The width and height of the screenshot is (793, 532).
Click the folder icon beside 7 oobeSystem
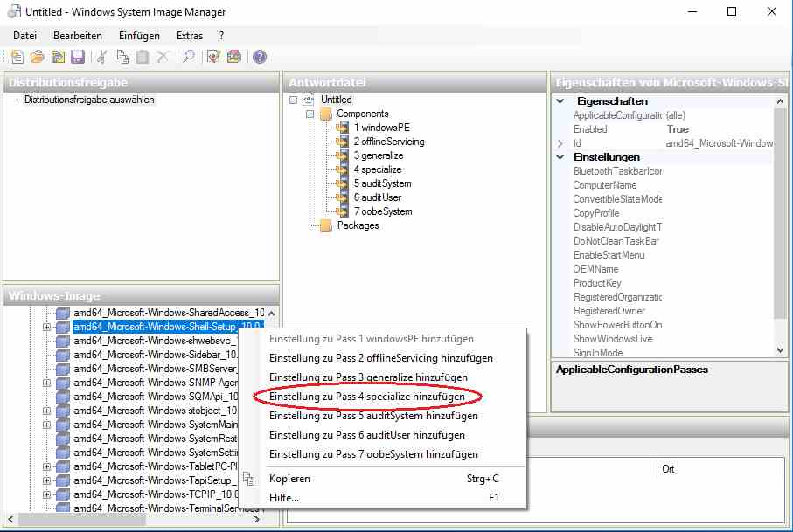343,211
